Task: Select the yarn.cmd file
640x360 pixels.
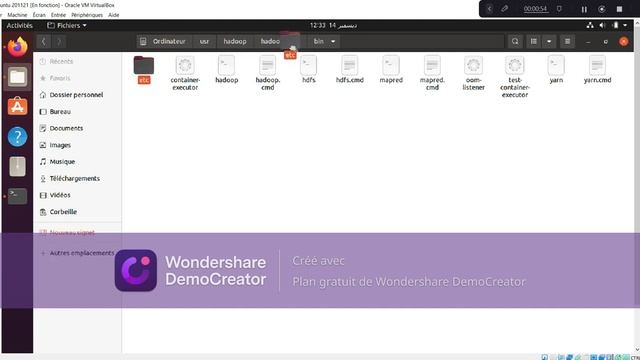Action: pyautogui.click(x=597, y=70)
